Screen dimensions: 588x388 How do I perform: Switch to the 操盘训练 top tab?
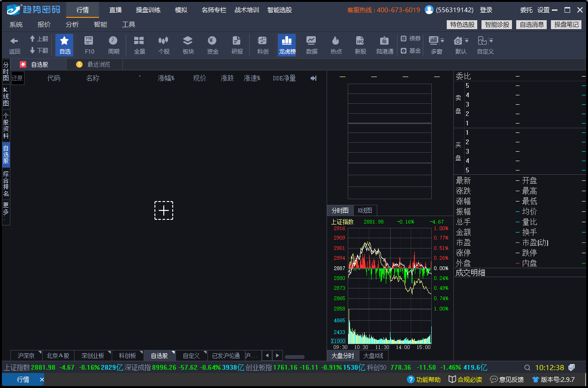148,10
